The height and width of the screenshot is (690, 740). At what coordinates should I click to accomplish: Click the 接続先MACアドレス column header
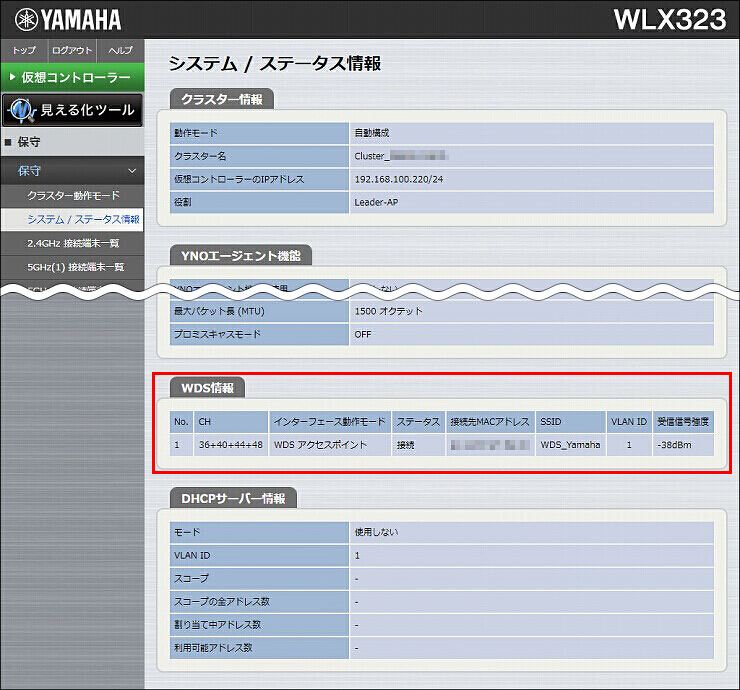coord(490,422)
